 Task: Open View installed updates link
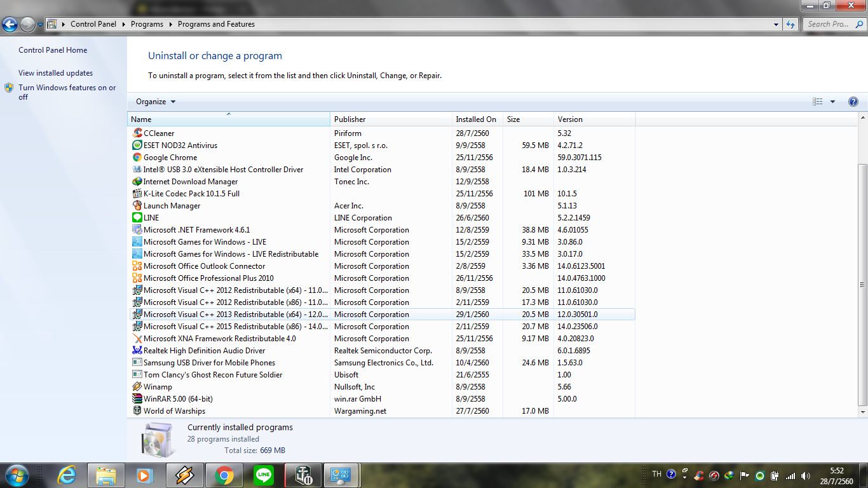coord(55,73)
